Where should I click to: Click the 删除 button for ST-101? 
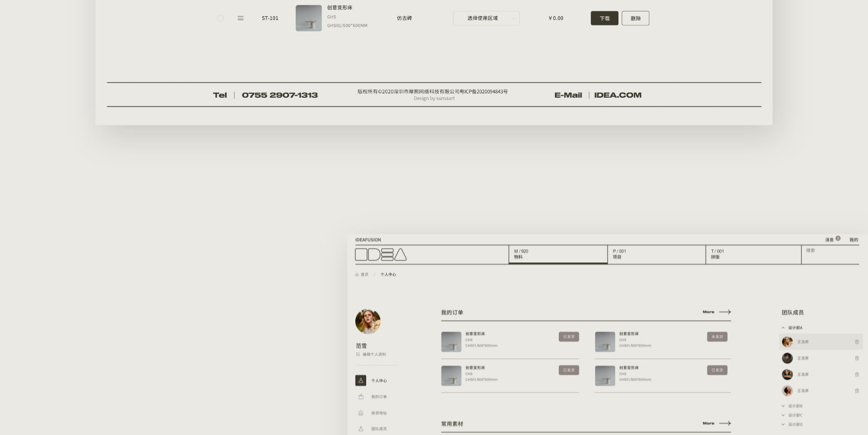pyautogui.click(x=635, y=18)
